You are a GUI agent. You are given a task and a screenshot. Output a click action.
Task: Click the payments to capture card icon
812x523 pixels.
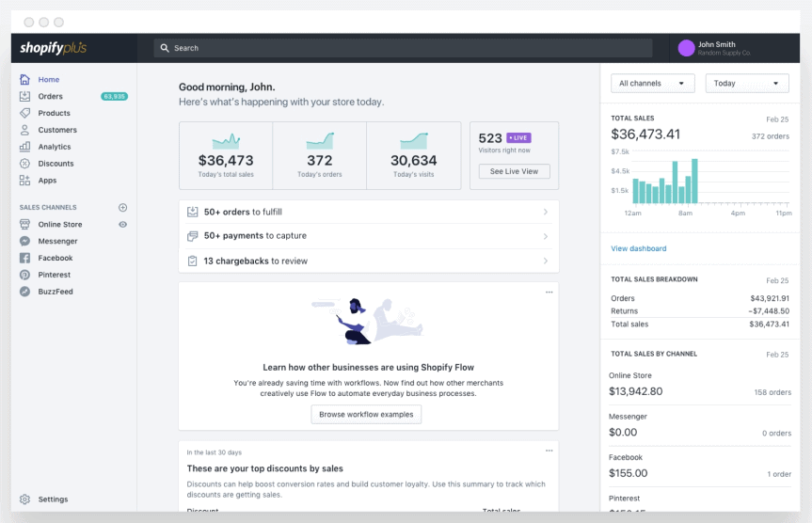click(x=193, y=236)
